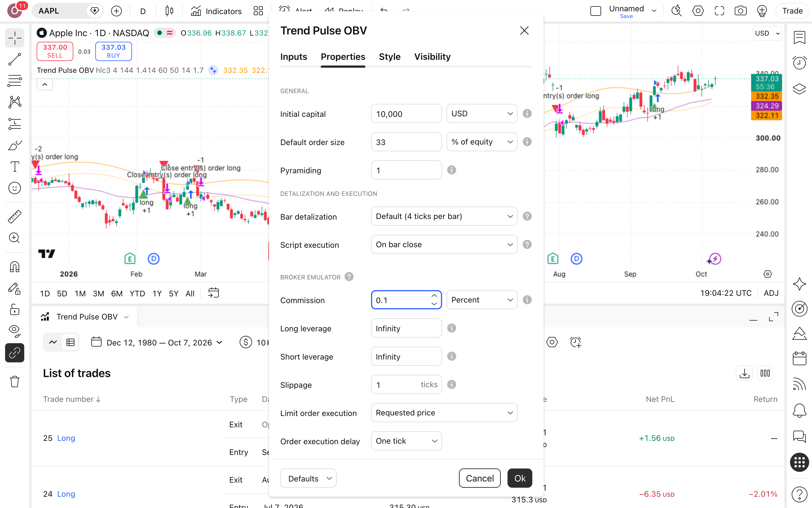Screen dimensions: 812x508
Task: Select the ruler measure tool
Action: pos(14,217)
